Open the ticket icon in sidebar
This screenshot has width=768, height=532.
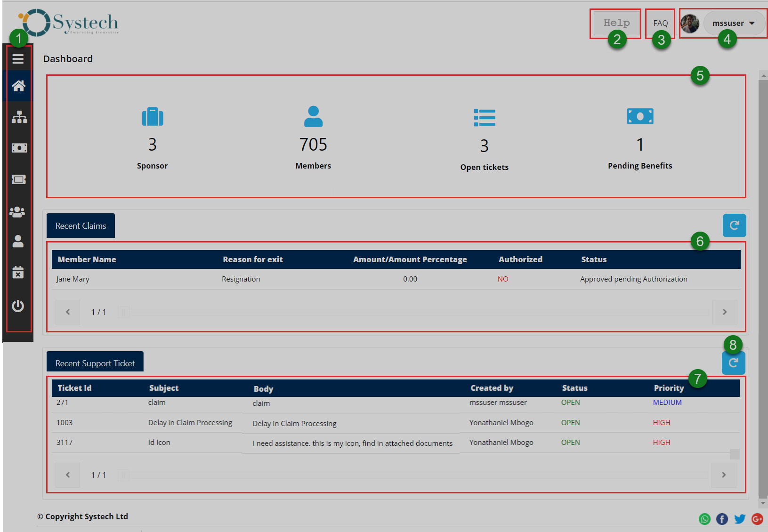(x=19, y=179)
